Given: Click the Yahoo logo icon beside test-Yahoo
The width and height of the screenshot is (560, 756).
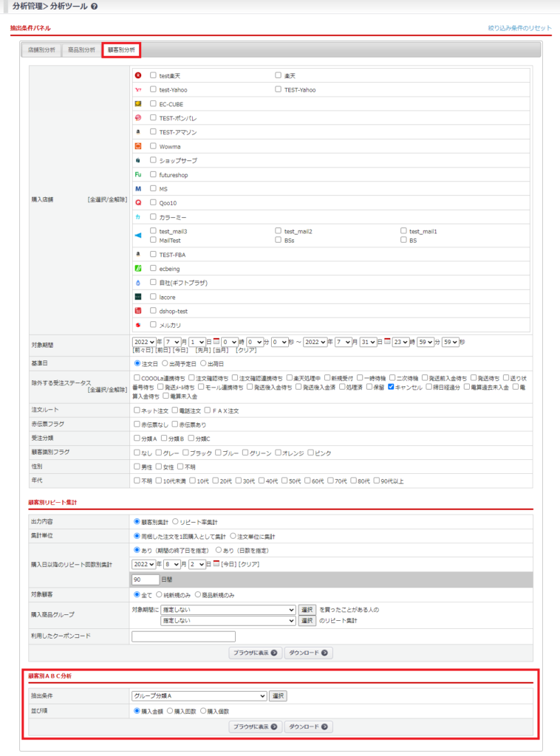Looking at the screenshot, I should point(138,89).
